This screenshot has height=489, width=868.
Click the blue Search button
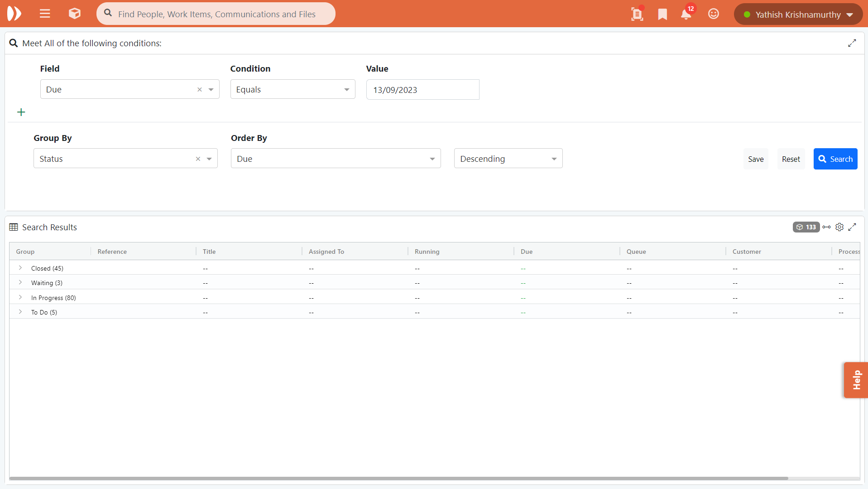tap(835, 159)
